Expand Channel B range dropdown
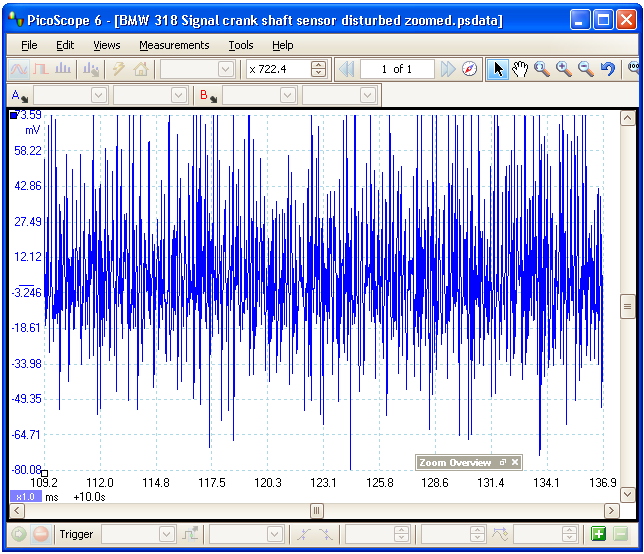 click(x=287, y=95)
